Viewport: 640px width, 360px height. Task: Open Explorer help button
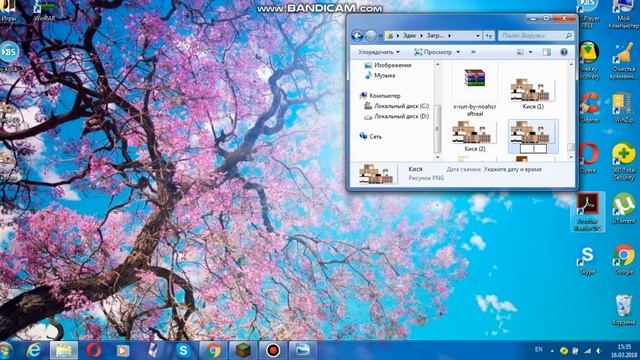coord(564,52)
